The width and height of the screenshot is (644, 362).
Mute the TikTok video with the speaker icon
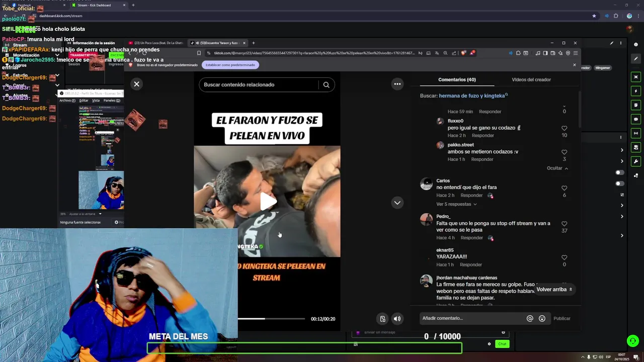pyautogui.click(x=397, y=318)
